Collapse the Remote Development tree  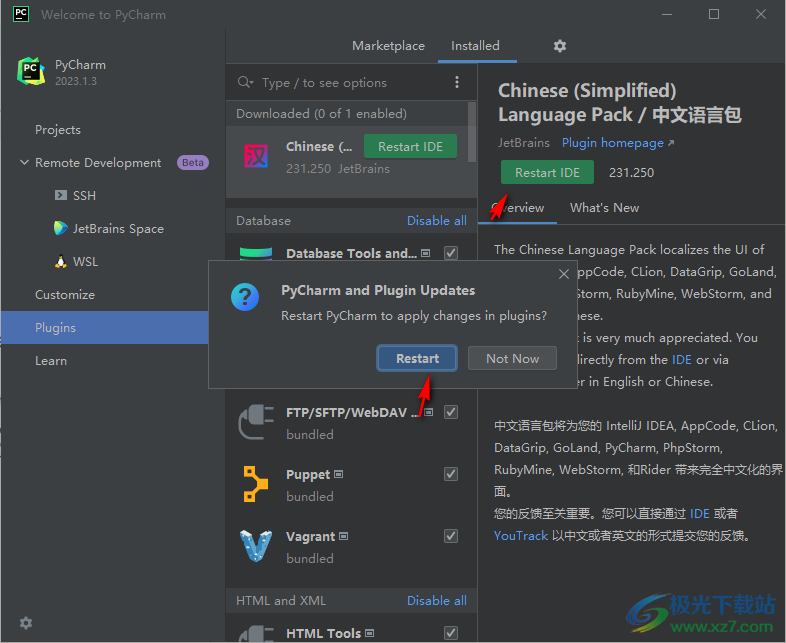pos(24,162)
